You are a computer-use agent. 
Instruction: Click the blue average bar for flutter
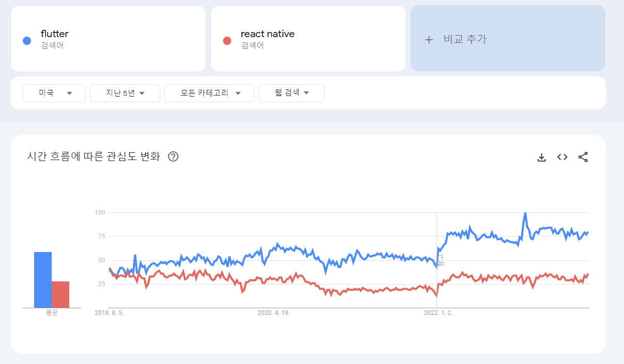(43, 280)
